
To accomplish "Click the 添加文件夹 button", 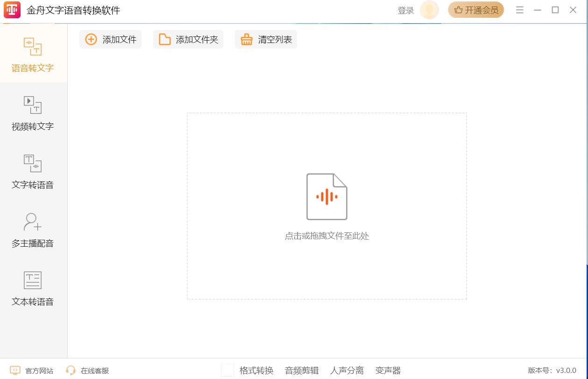I will pyautogui.click(x=188, y=40).
